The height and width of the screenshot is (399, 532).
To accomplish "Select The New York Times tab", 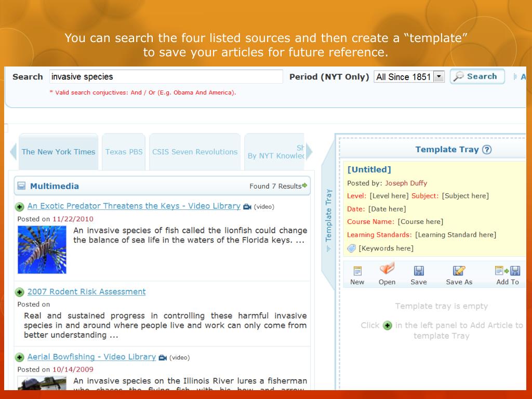I will [x=58, y=152].
